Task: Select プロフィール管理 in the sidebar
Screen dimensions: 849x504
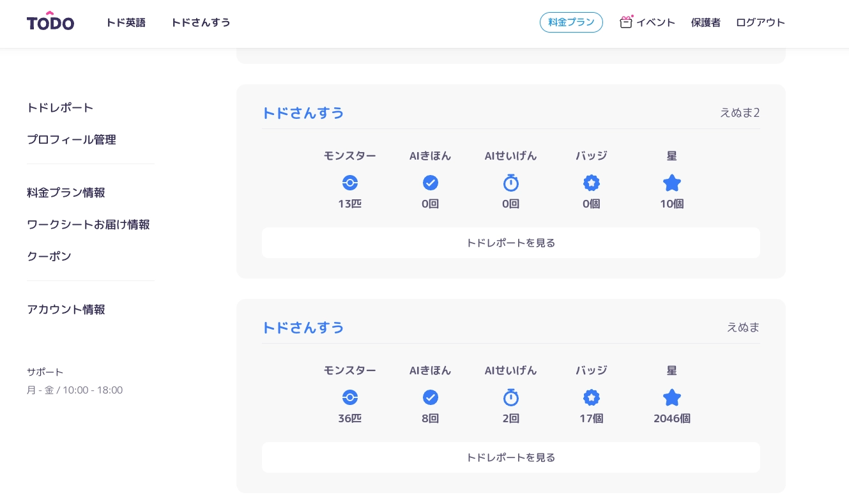Action: 72,140
